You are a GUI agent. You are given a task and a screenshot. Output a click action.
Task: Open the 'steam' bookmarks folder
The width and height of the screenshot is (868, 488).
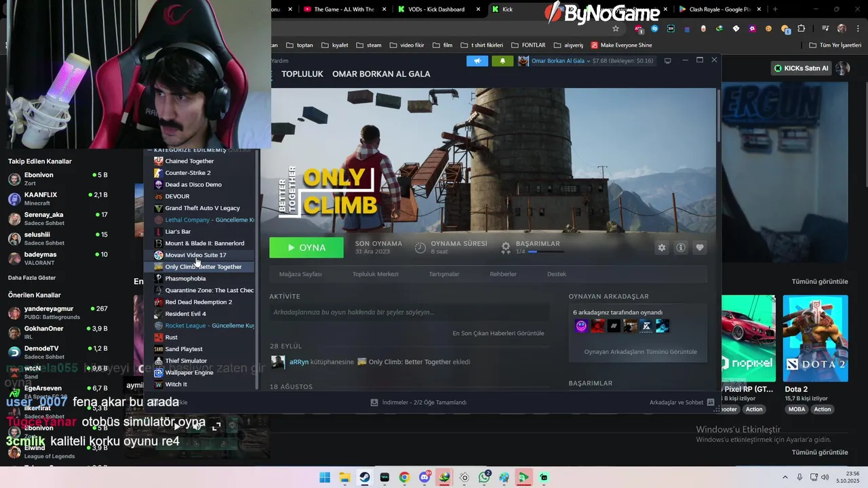pyautogui.click(x=368, y=45)
